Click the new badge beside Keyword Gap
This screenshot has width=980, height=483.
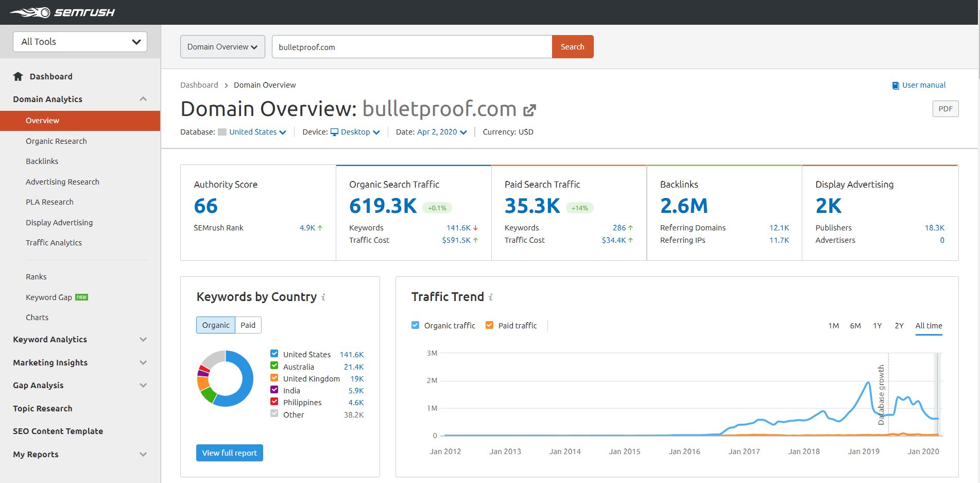pyautogui.click(x=82, y=297)
